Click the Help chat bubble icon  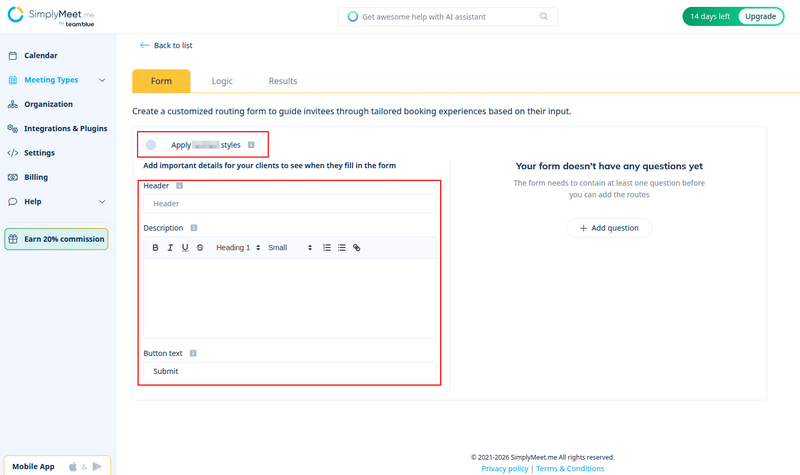(x=13, y=202)
